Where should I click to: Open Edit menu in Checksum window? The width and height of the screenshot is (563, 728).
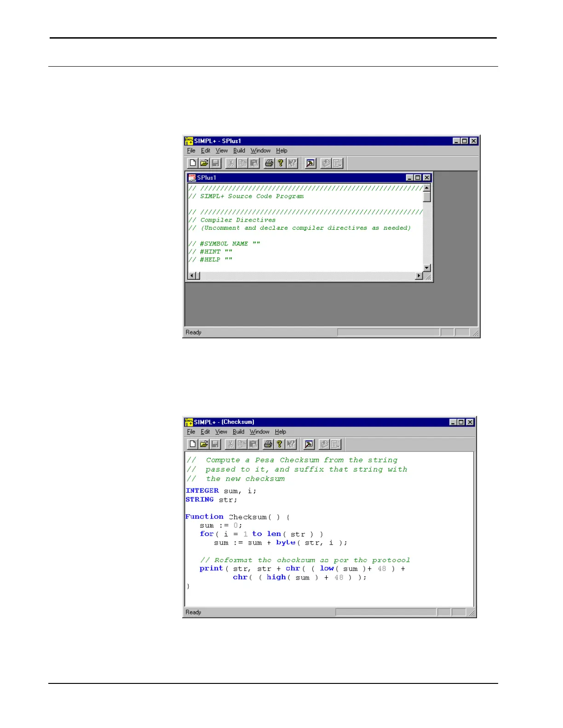(x=205, y=432)
